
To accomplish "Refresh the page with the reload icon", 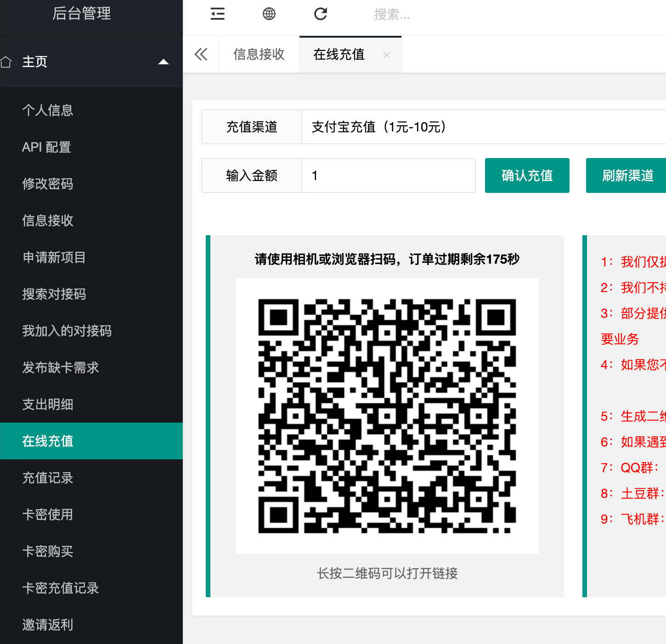I will (x=321, y=14).
